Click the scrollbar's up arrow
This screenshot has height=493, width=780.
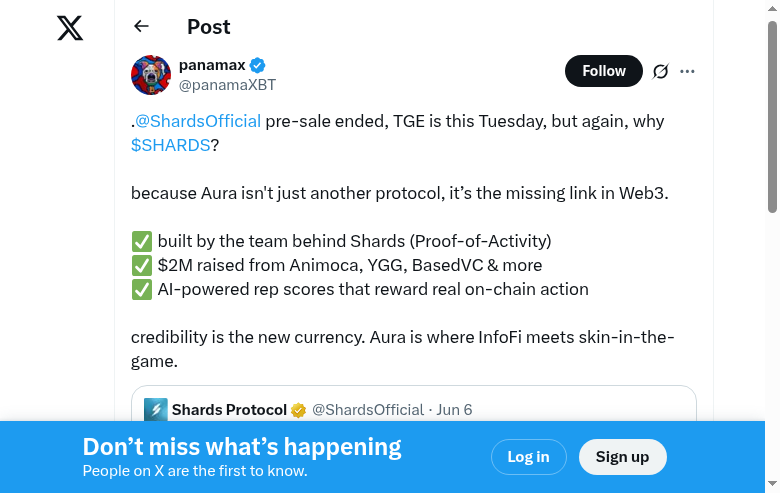pyautogui.click(x=772, y=8)
